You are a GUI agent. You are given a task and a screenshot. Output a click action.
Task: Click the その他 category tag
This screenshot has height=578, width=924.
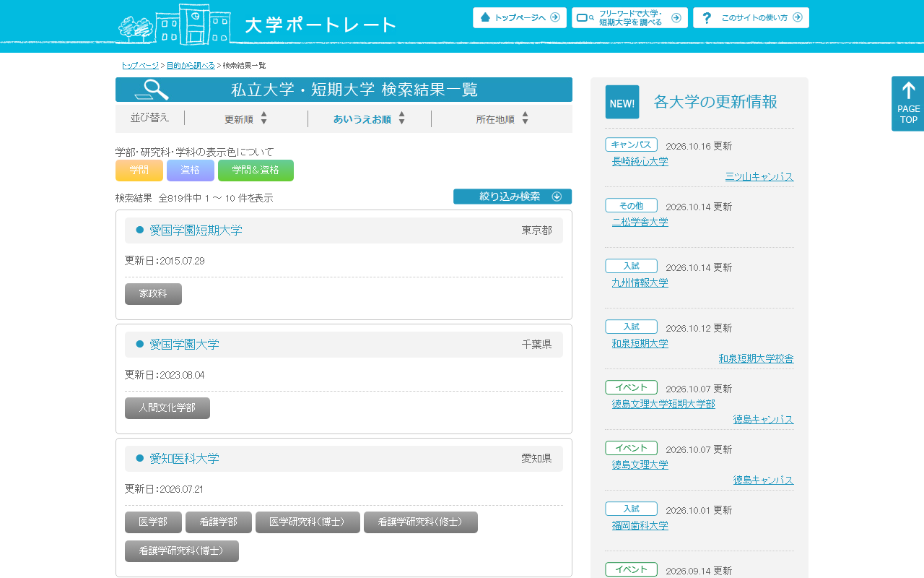pyautogui.click(x=631, y=205)
